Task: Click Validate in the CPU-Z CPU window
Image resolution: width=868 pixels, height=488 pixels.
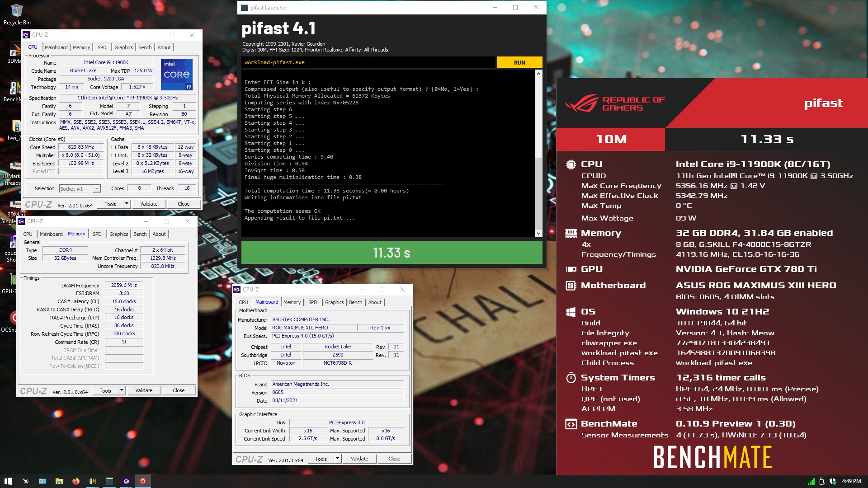Action: [x=149, y=204]
